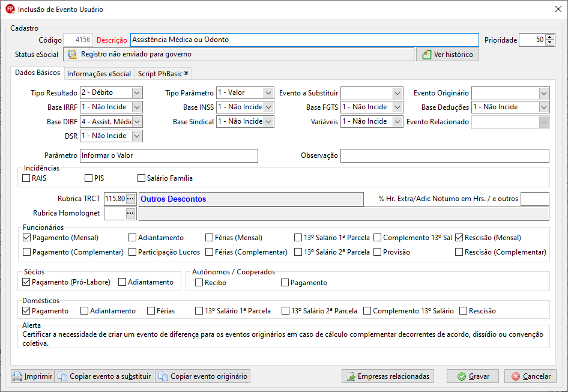Check Domésticos Férias checkbox
The height and width of the screenshot is (392, 568).
pyautogui.click(x=151, y=311)
